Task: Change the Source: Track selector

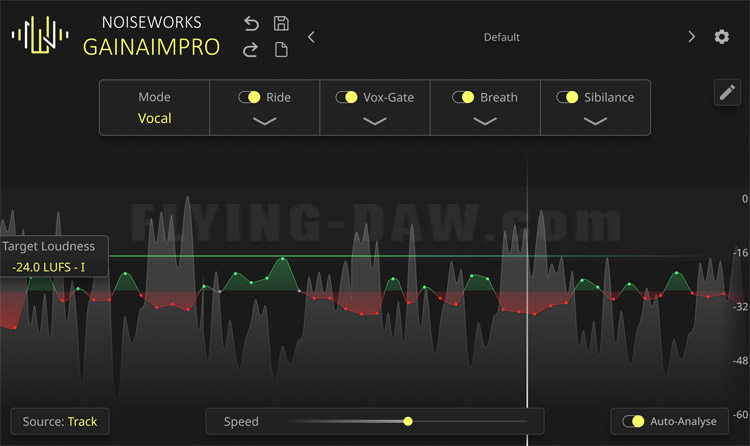Action: tap(60, 421)
